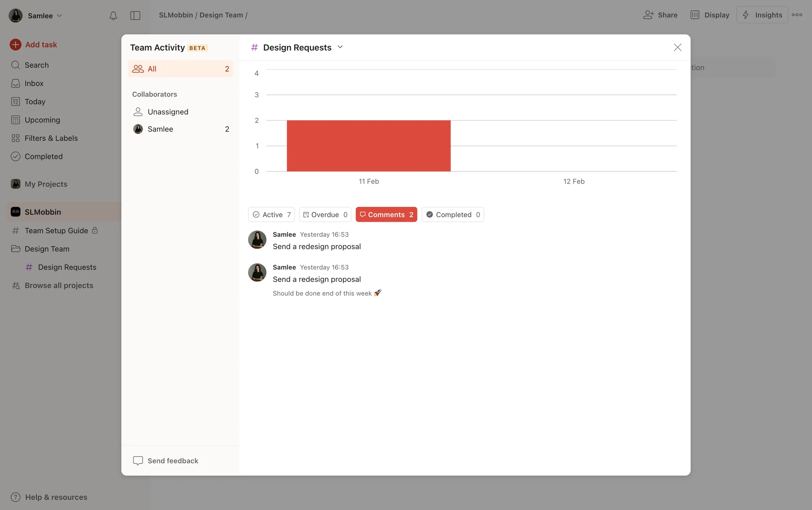The width and height of the screenshot is (812, 510).
Task: Click the notifications bell icon
Action: 113,16
